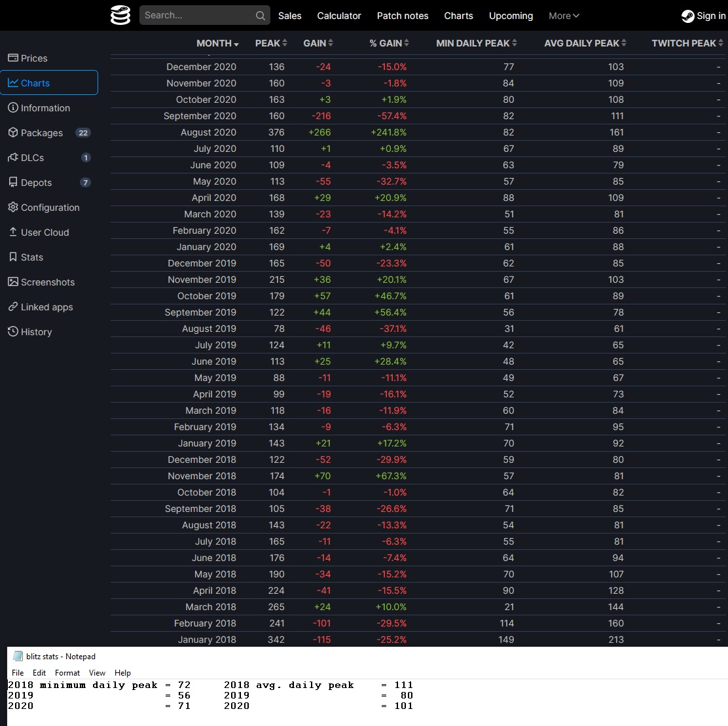Screen dimensions: 728x726
Task: Open Patch notes in top navigation
Action: click(x=403, y=16)
